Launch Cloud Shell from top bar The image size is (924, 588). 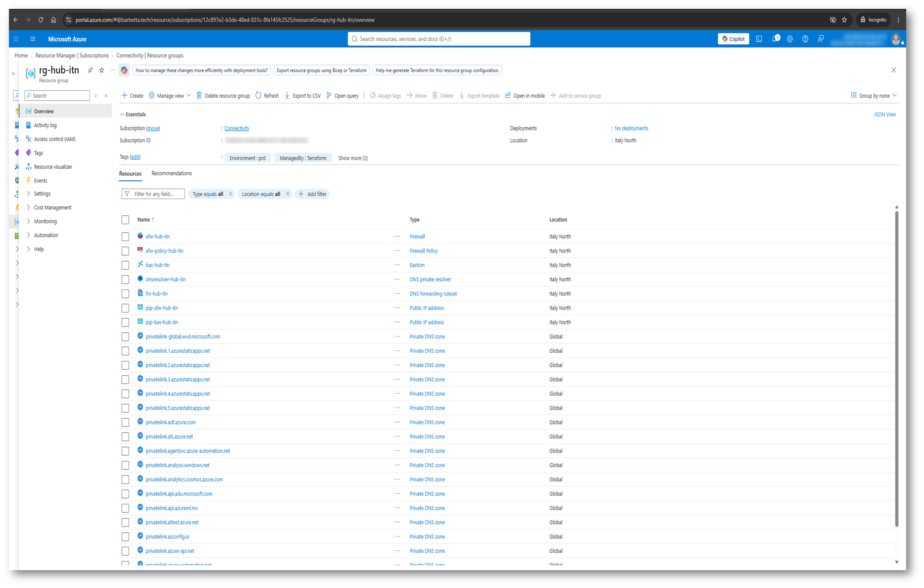pyautogui.click(x=759, y=39)
